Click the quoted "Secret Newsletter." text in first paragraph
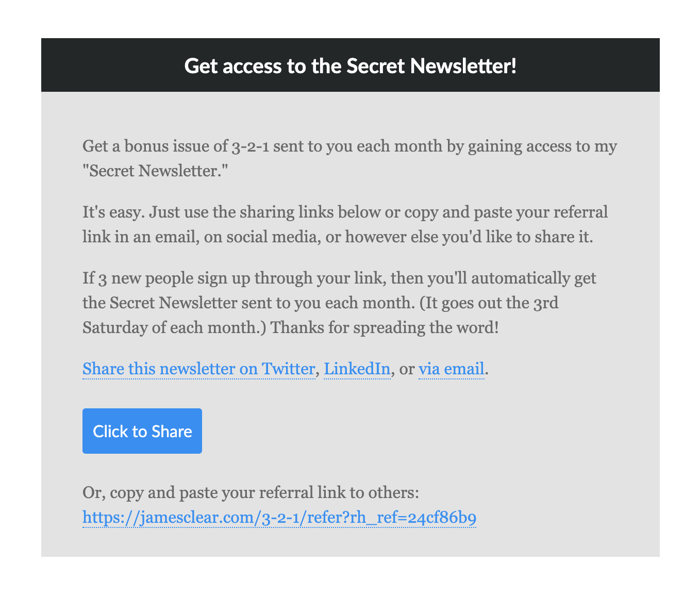 (155, 171)
